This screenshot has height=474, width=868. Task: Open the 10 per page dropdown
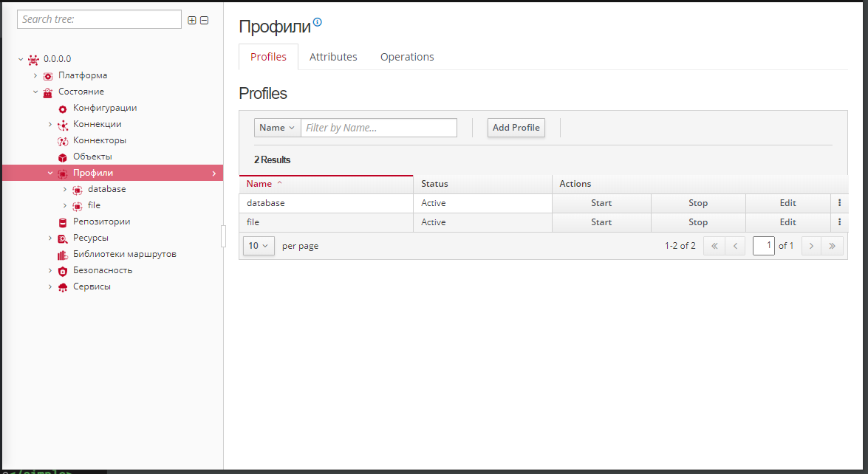(x=258, y=246)
